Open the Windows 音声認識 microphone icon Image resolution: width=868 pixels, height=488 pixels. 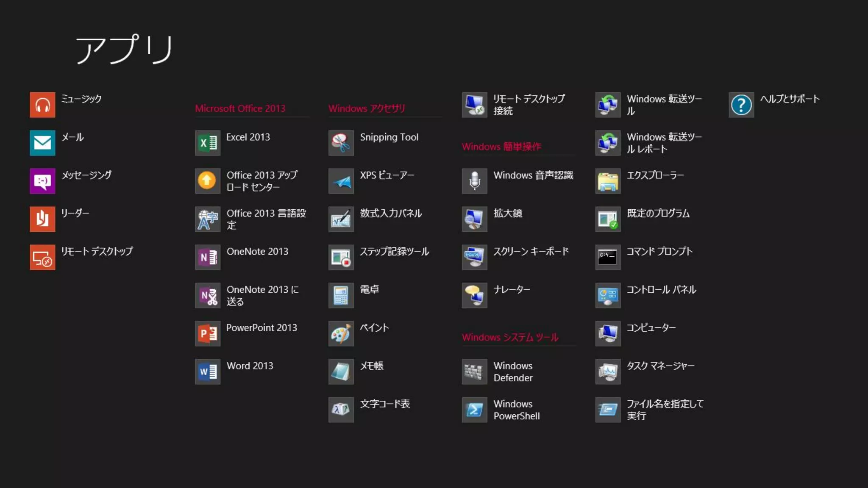pyautogui.click(x=475, y=181)
